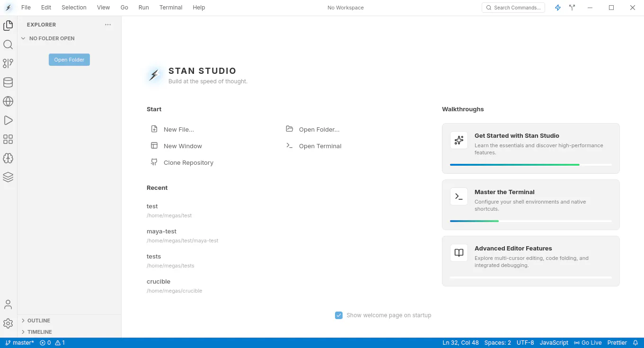
Task: Open Advanced Editor Features walkthrough
Action: coord(530,261)
